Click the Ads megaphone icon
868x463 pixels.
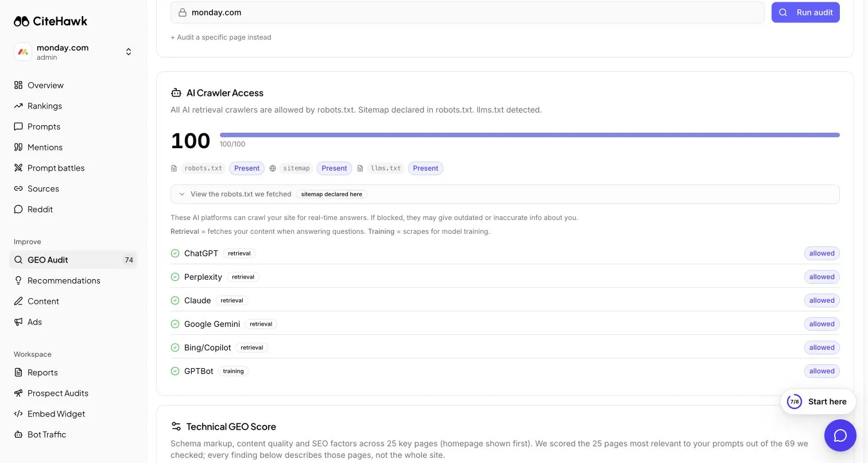click(x=18, y=322)
